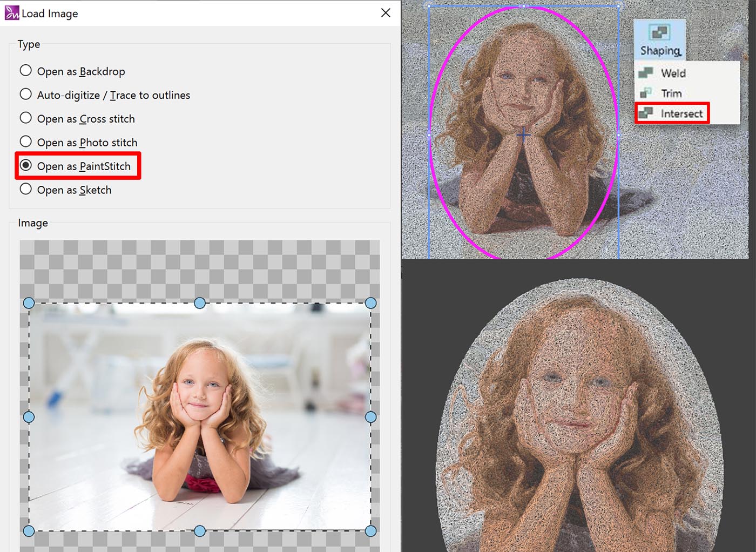Choose Open as Cross stitch

point(26,118)
